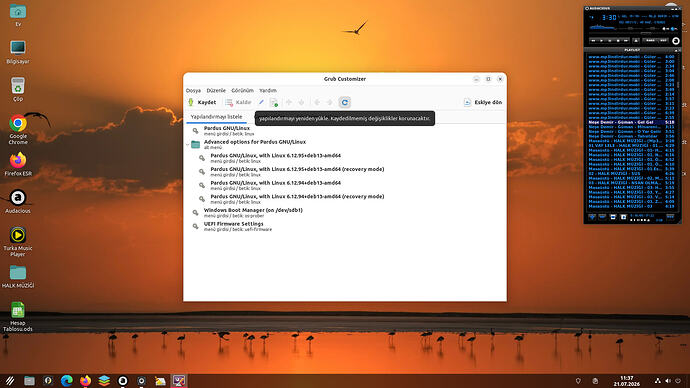Image resolution: width=690 pixels, height=388 pixels.
Task: Click the playlist misc button in Audacious
Action: point(623,217)
